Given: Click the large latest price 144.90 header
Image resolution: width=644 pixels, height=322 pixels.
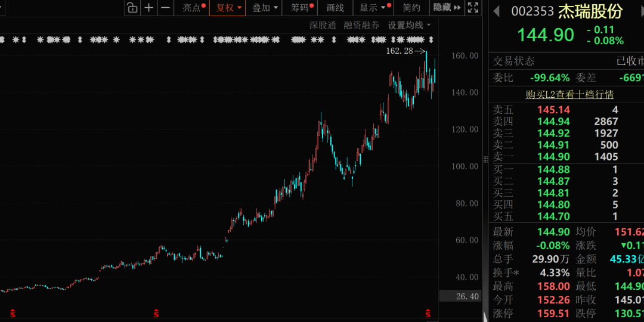Looking at the screenshot, I should (545, 35).
